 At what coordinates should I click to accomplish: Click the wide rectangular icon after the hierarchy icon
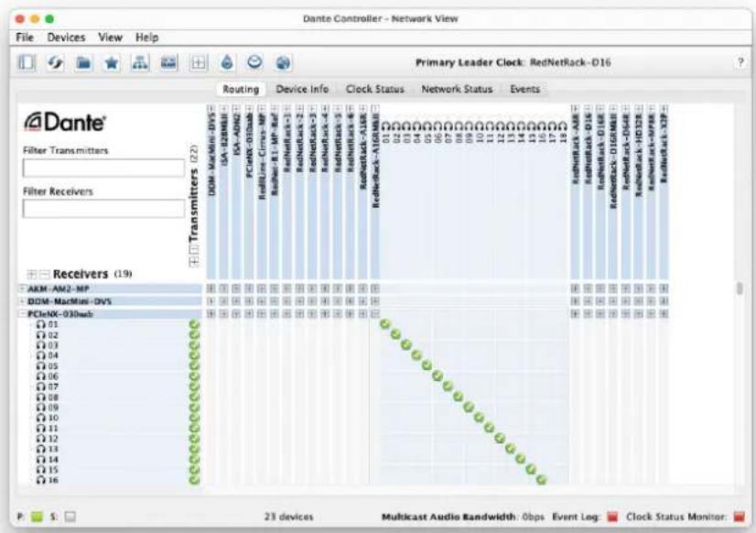coord(168,62)
